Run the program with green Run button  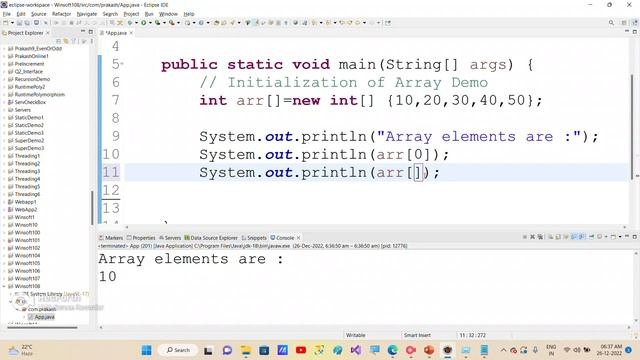point(144,23)
